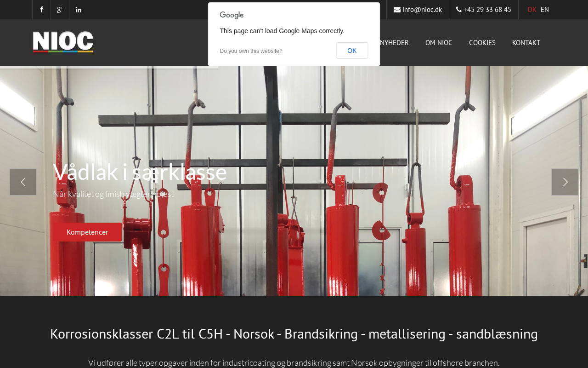Click the 'Vi udfører alle typer opgaver' paragraph
This screenshot has width=588, height=368.
tap(294, 362)
